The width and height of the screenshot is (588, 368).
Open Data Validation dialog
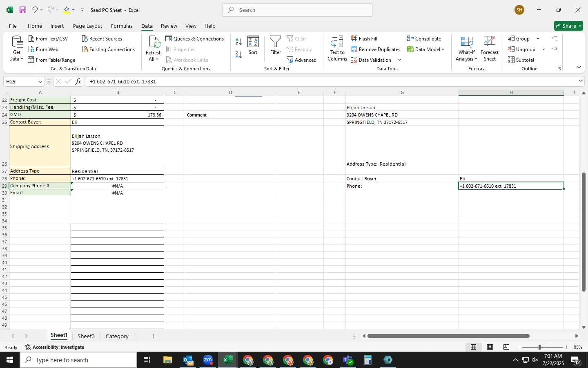pos(371,60)
